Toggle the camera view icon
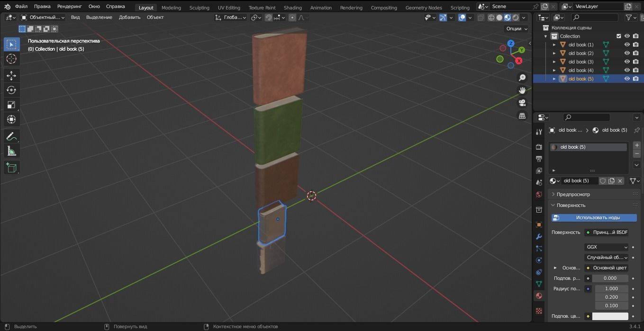This screenshot has height=331, width=644. pyautogui.click(x=522, y=103)
